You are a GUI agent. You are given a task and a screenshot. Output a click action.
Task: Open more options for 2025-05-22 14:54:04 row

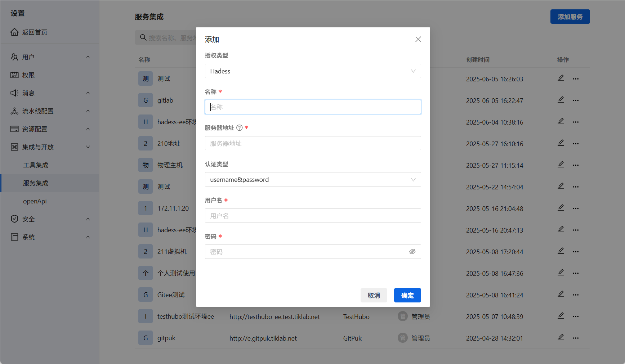(x=576, y=187)
